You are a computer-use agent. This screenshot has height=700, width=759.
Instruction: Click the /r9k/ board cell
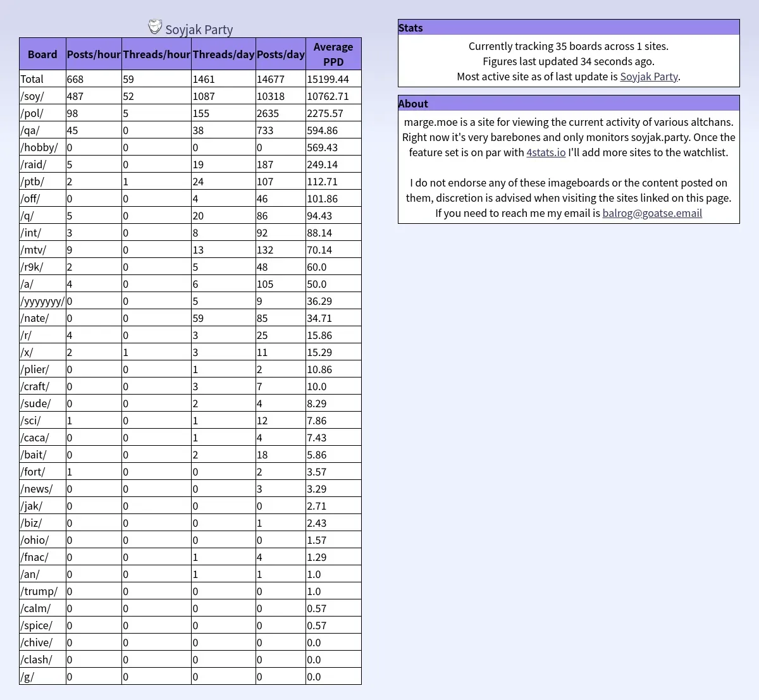pos(42,267)
